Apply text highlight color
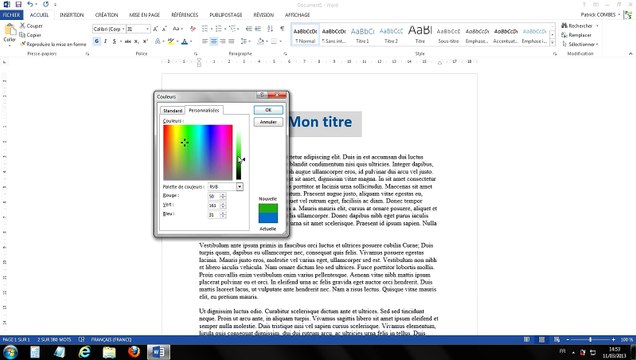This screenshot has height=360, width=636. click(171, 41)
